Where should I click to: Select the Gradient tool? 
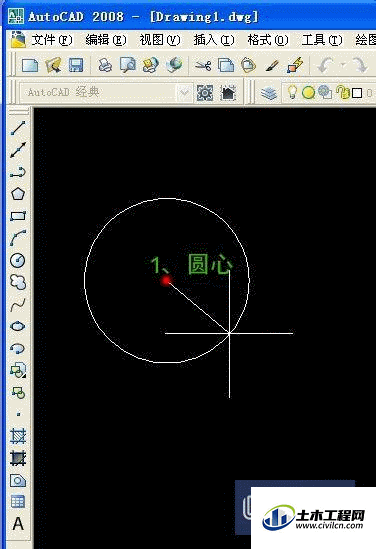click(18, 458)
